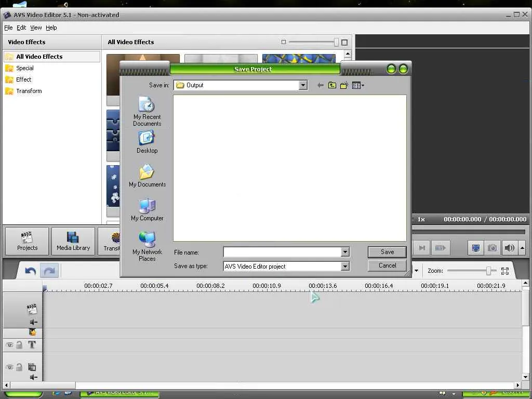
Task: Open the dropdown left of Zoom label
Action: 416,271
